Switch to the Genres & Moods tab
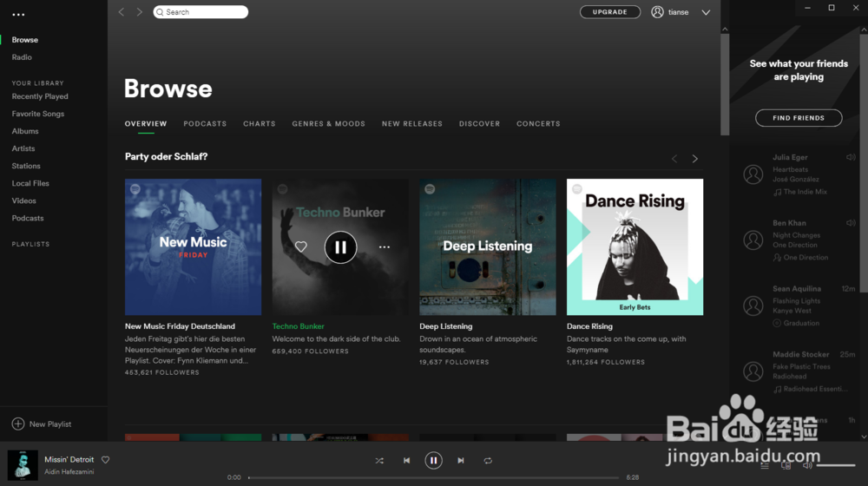 pyautogui.click(x=328, y=124)
